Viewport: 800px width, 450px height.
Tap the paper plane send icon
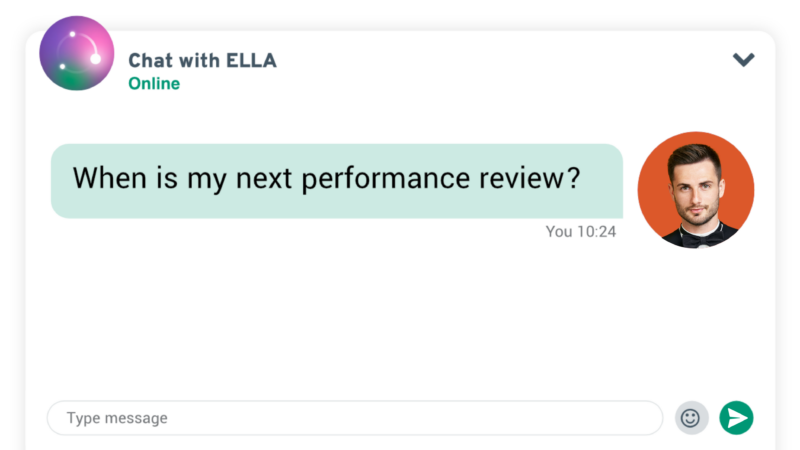click(x=736, y=418)
